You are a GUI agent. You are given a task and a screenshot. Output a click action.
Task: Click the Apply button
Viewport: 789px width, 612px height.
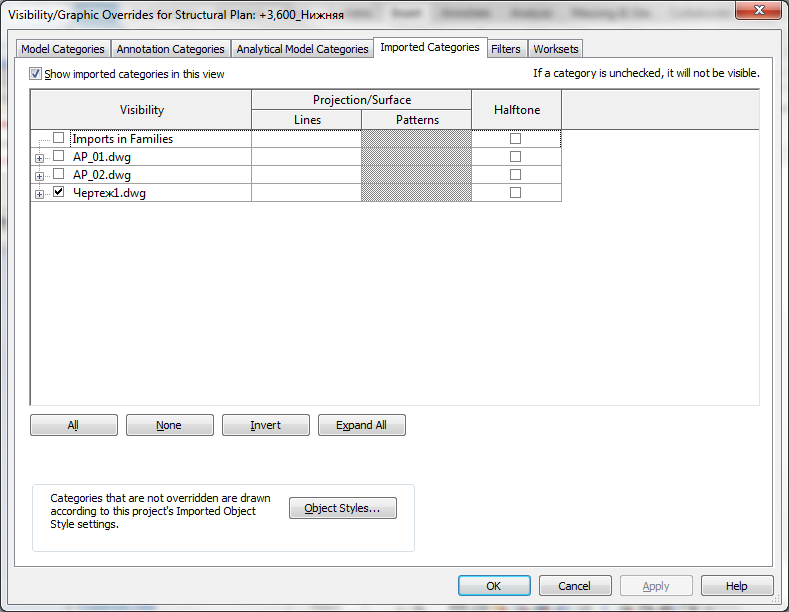pos(656,586)
